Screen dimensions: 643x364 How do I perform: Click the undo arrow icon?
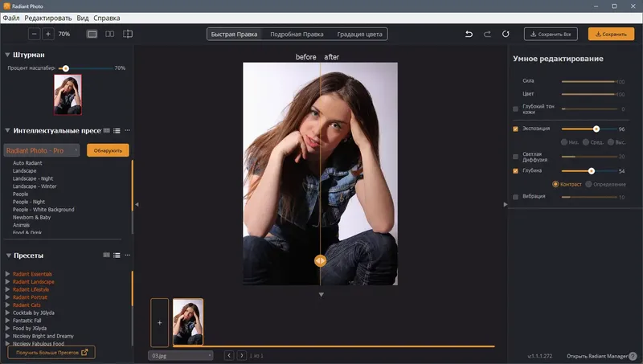point(469,34)
